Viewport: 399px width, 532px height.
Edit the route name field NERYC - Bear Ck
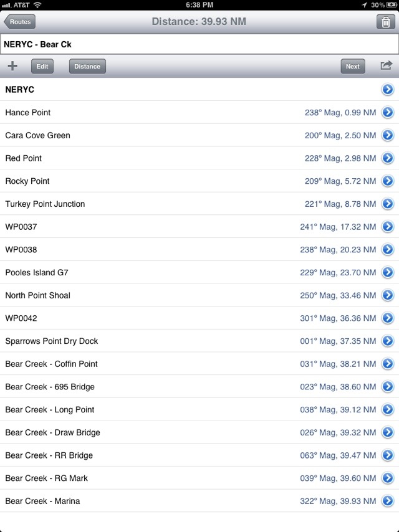point(199,44)
